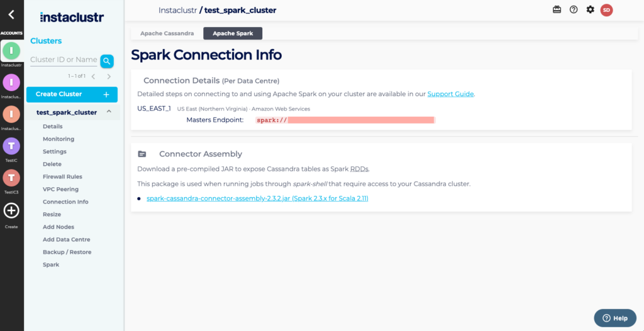Go to the next page of clusters

click(109, 77)
